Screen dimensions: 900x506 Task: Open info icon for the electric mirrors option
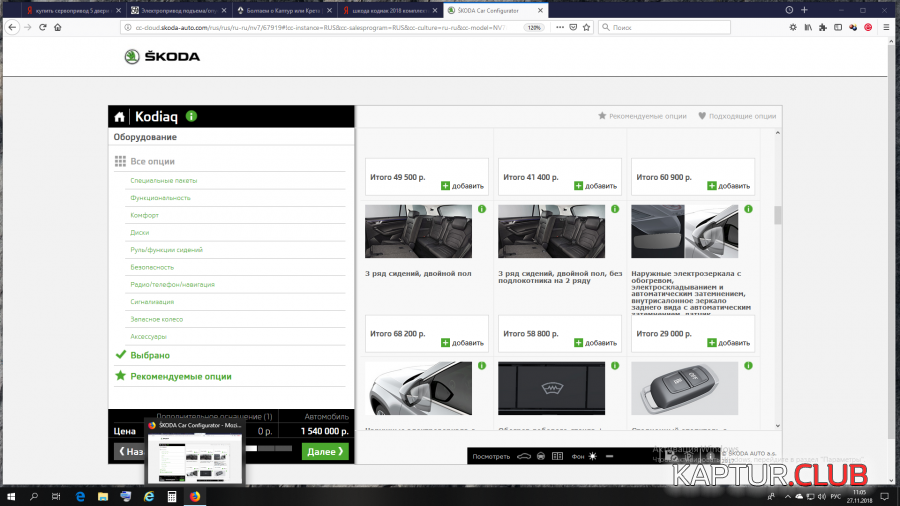pyautogui.click(x=747, y=209)
